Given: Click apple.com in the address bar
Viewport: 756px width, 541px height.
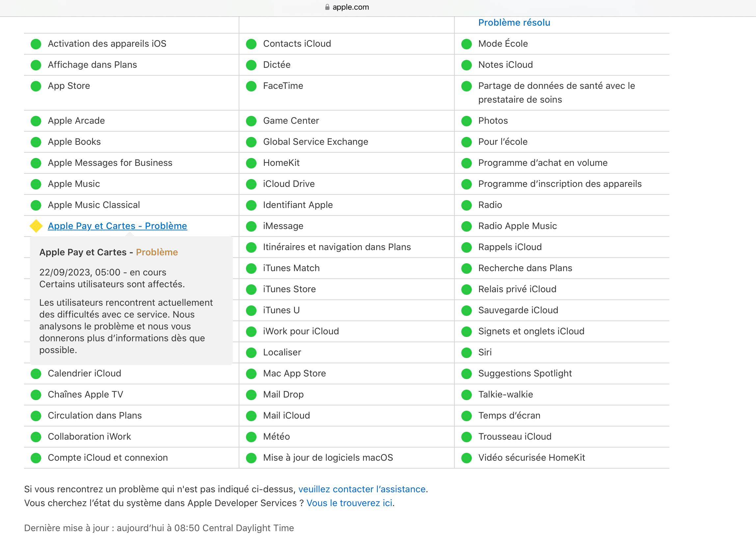Looking at the screenshot, I should 351,7.
